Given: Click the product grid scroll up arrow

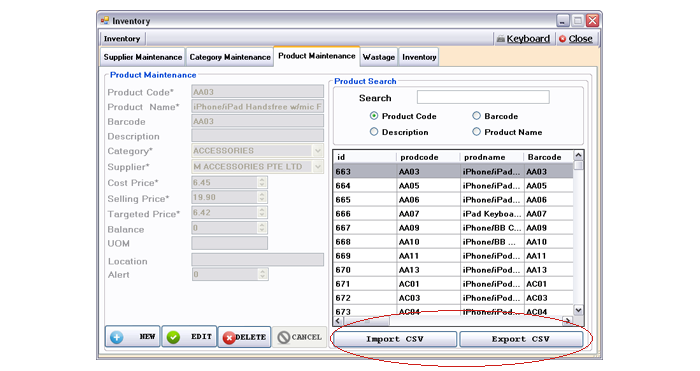Looking at the screenshot, I should pyautogui.click(x=578, y=155).
